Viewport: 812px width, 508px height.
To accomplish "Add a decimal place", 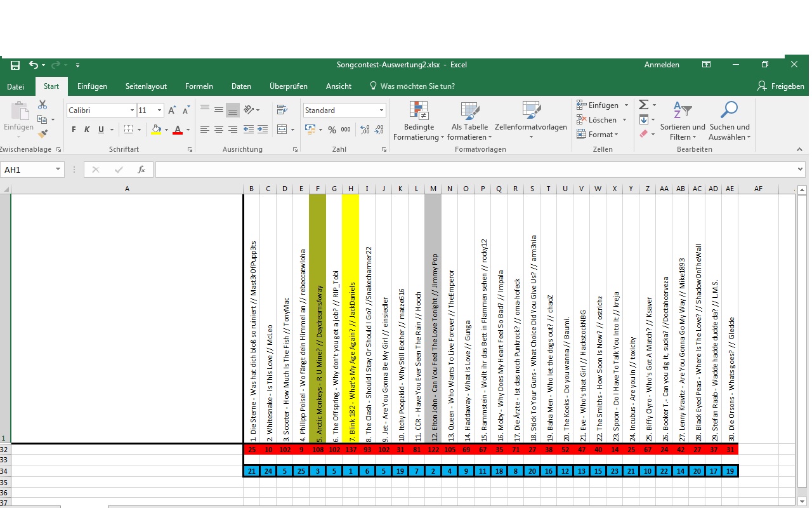I will [x=365, y=130].
